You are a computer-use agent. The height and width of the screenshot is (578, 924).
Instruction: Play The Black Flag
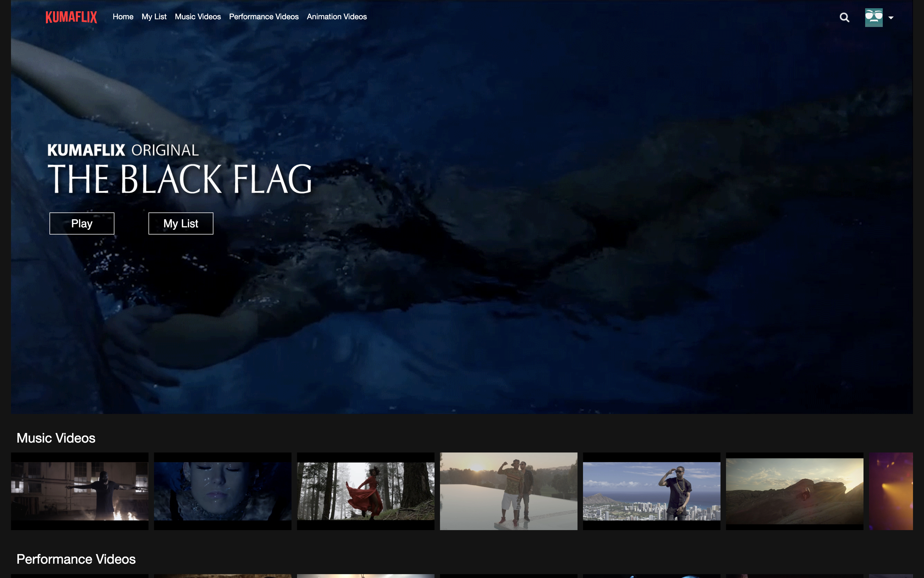(x=82, y=223)
